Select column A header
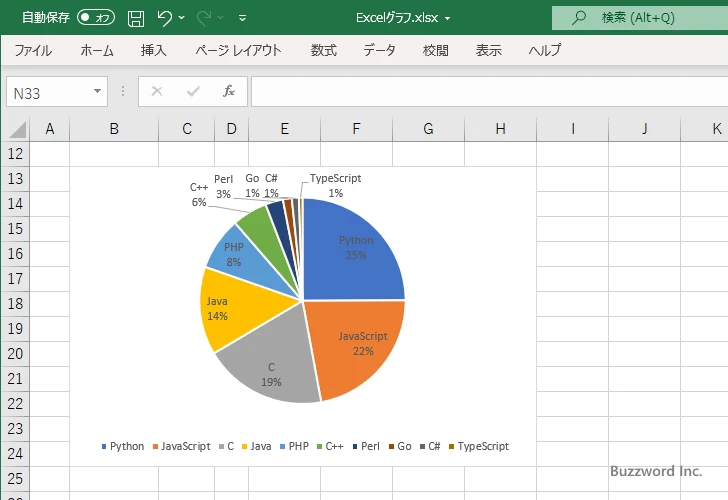Viewport: 728px width, 500px height. (50, 129)
